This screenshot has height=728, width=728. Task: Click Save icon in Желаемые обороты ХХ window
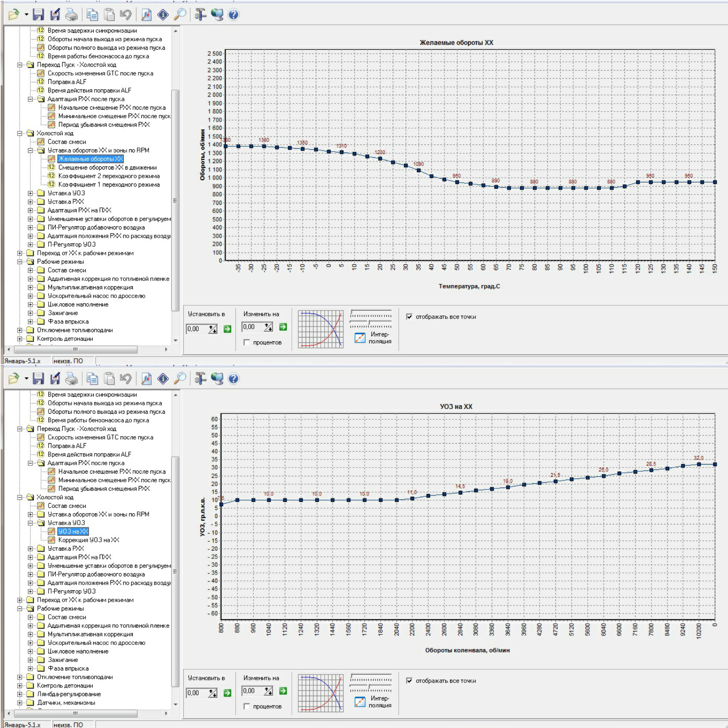coord(38,15)
